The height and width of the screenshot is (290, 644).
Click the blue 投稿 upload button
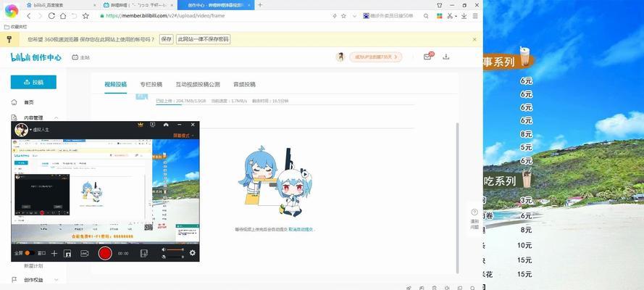point(33,82)
